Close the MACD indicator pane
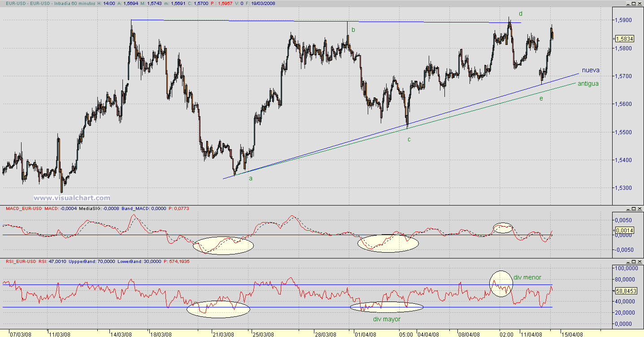Screen dimensions: 644x337 tap(639, 209)
